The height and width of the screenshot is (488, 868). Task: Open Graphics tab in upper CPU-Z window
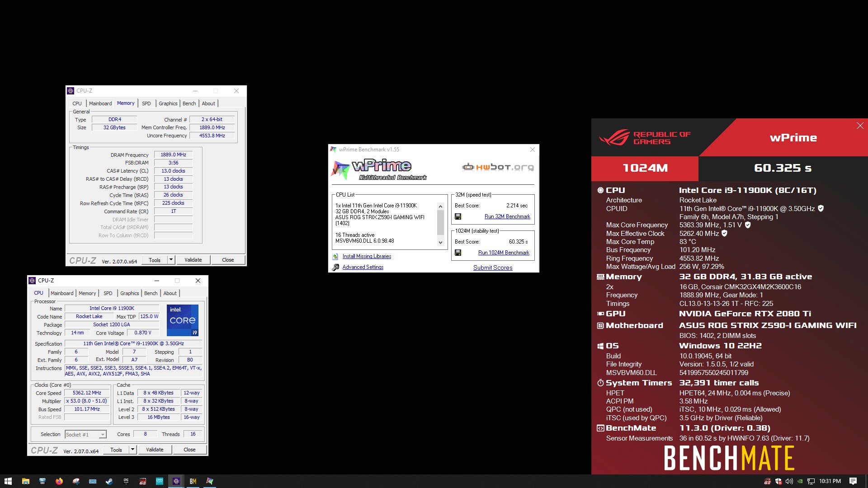[168, 103]
